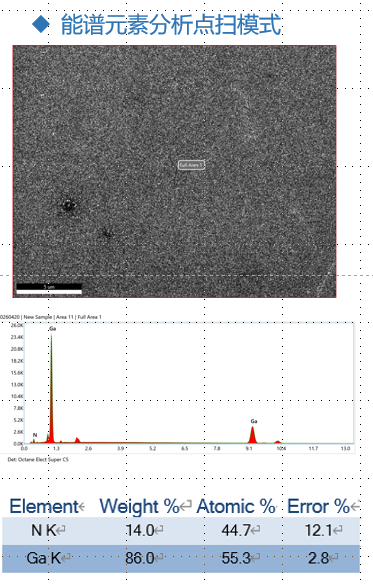Click the Full Area 1 label box

tap(191, 165)
